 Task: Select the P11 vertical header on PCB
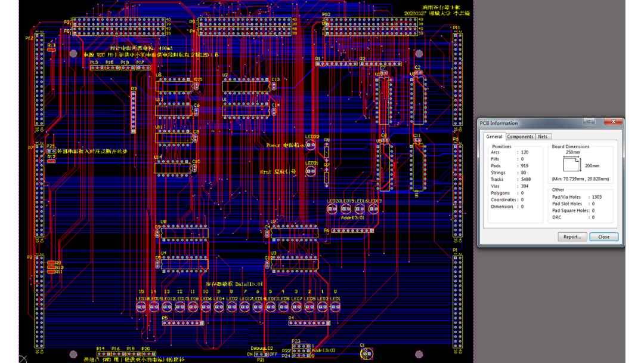click(x=457, y=79)
